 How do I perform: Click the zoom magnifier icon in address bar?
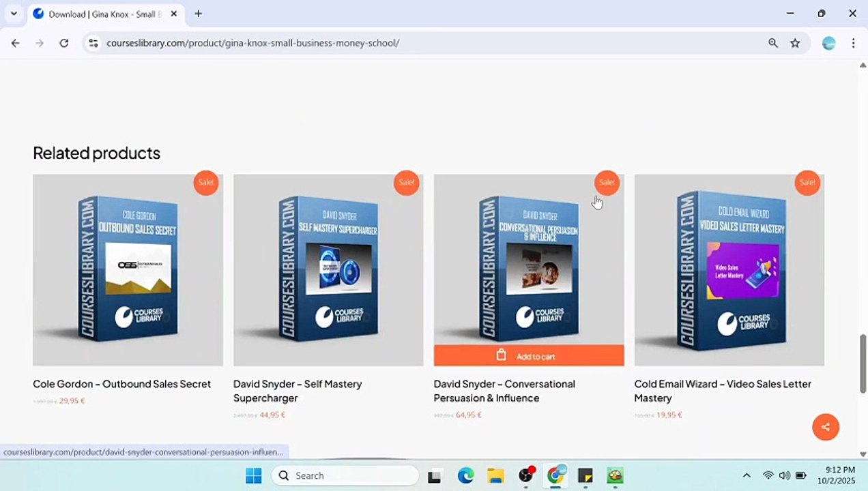point(773,43)
